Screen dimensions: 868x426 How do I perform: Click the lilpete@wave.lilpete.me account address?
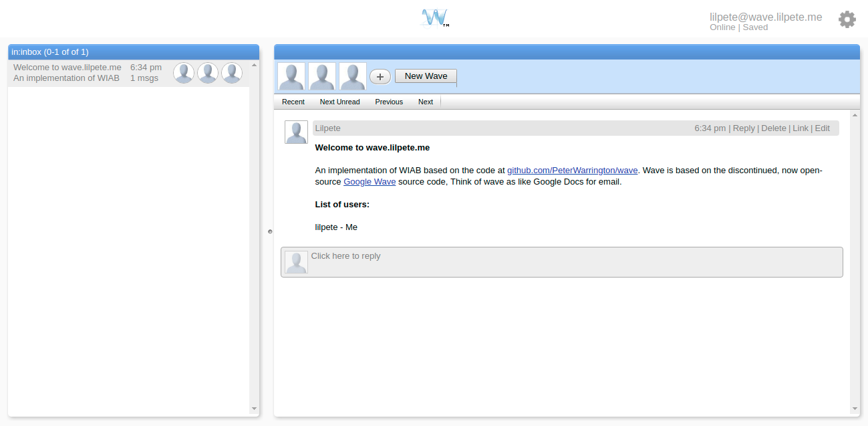[x=766, y=17]
